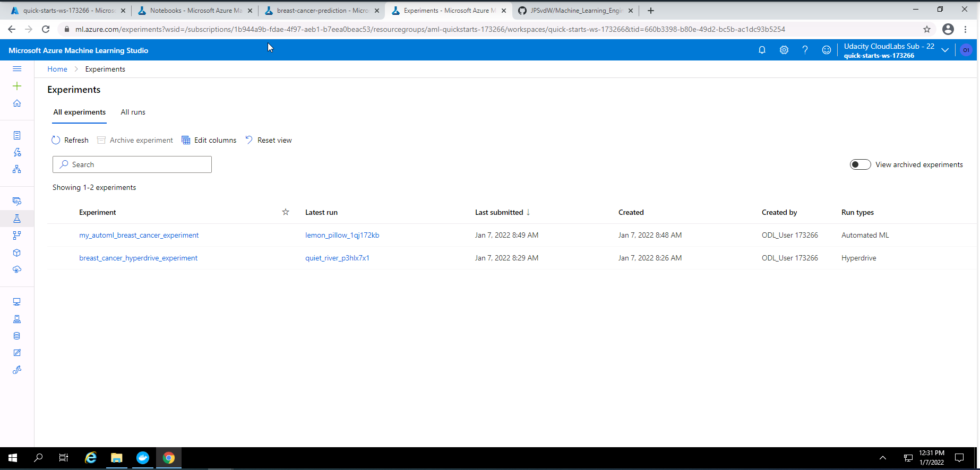Click Reset view button
Screen dimensions: 980x470
click(x=268, y=140)
